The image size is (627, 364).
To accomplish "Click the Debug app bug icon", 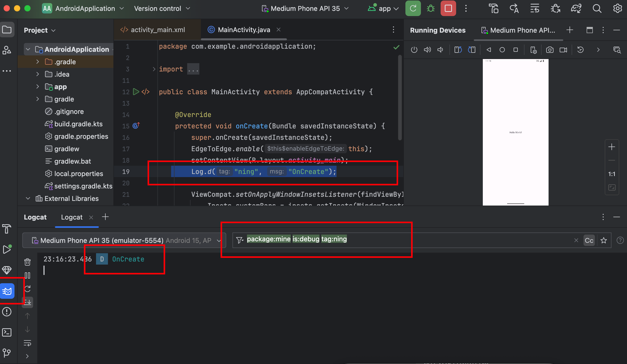I will 431,9.
